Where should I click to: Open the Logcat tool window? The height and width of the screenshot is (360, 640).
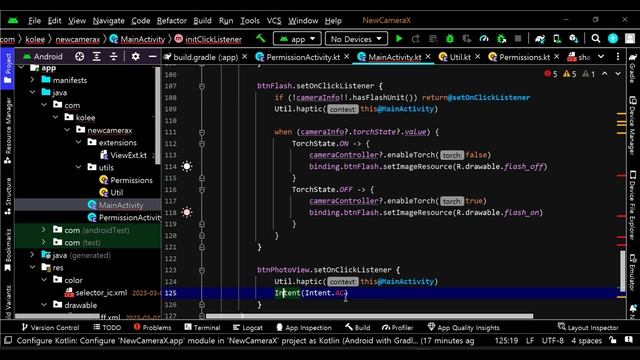click(x=248, y=327)
